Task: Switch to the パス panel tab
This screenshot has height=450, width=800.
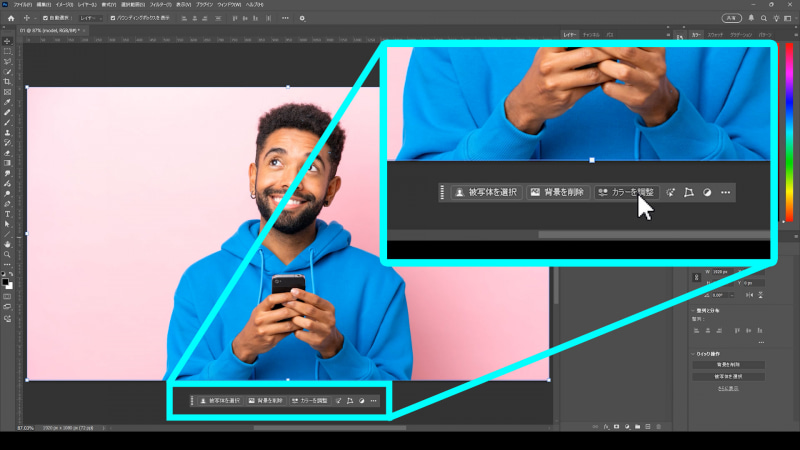Action: click(x=610, y=35)
